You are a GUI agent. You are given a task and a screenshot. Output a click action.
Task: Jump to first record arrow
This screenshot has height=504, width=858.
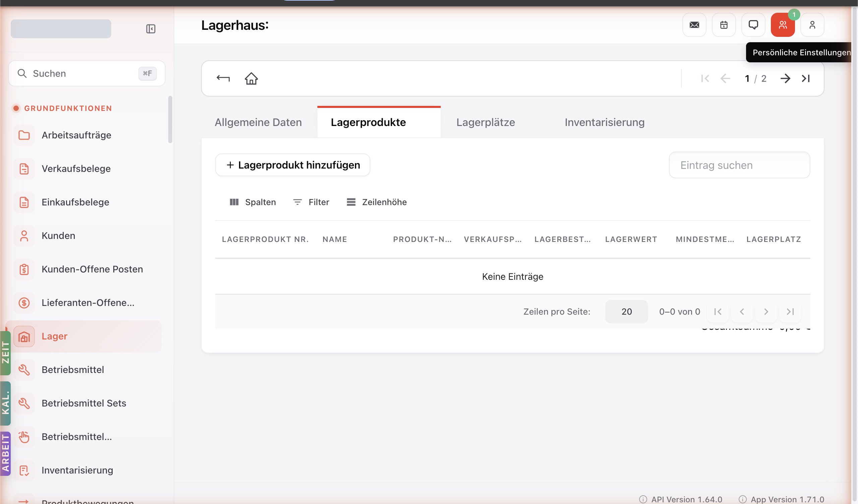pyautogui.click(x=705, y=78)
